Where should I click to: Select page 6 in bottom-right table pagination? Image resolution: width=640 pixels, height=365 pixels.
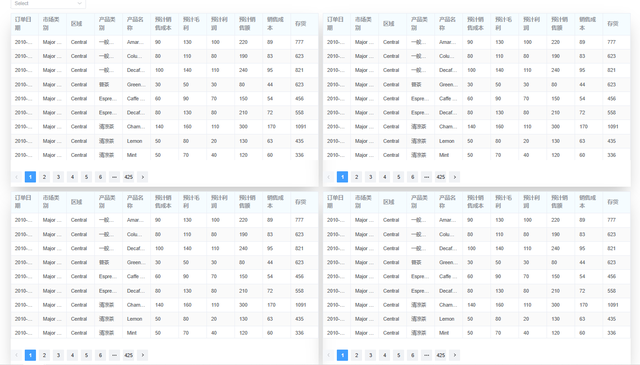point(413,355)
